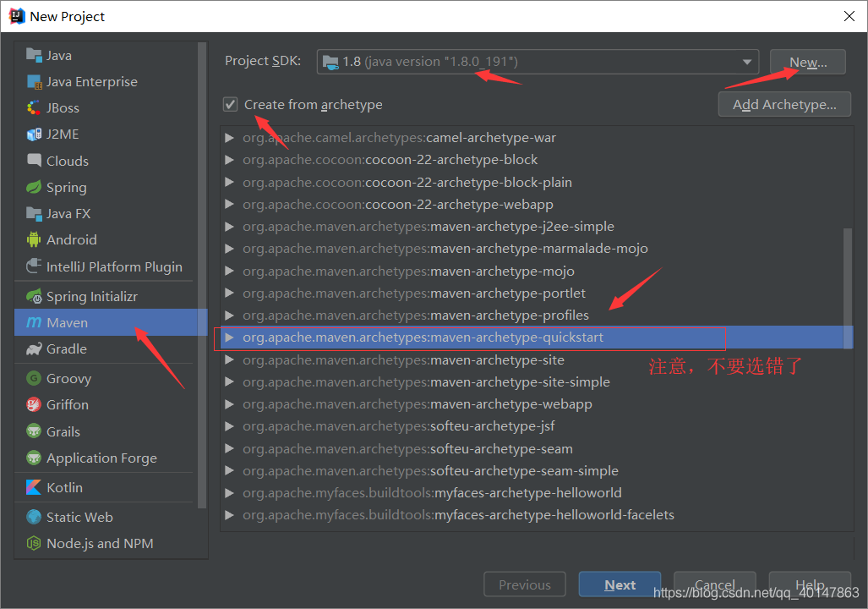Expand maven-archetype-webapp node arrow
Image resolution: width=868 pixels, height=609 pixels.
[x=229, y=404]
